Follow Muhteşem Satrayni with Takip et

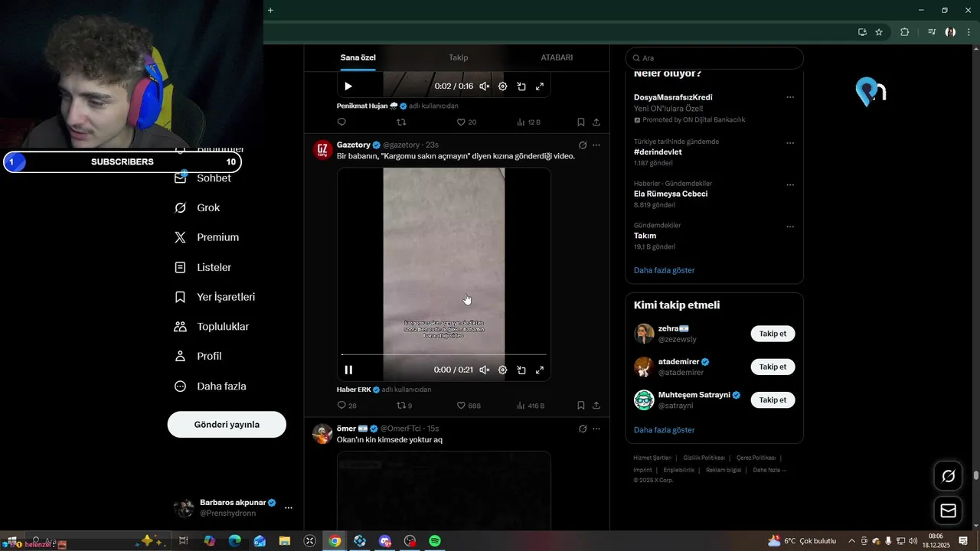pyautogui.click(x=773, y=399)
